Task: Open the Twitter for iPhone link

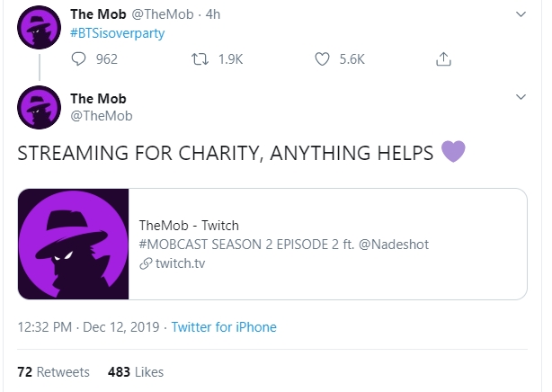Action: [224, 327]
